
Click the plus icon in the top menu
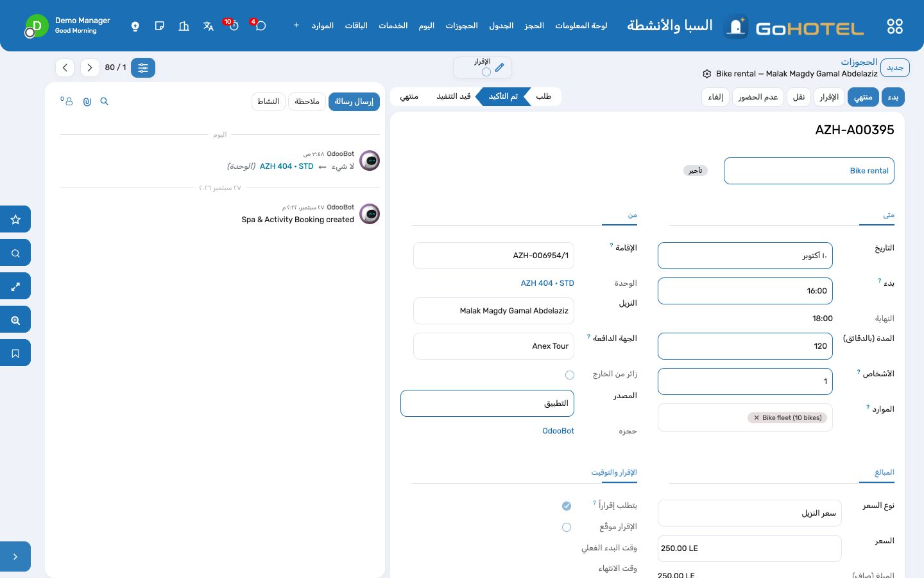pyautogui.click(x=296, y=26)
